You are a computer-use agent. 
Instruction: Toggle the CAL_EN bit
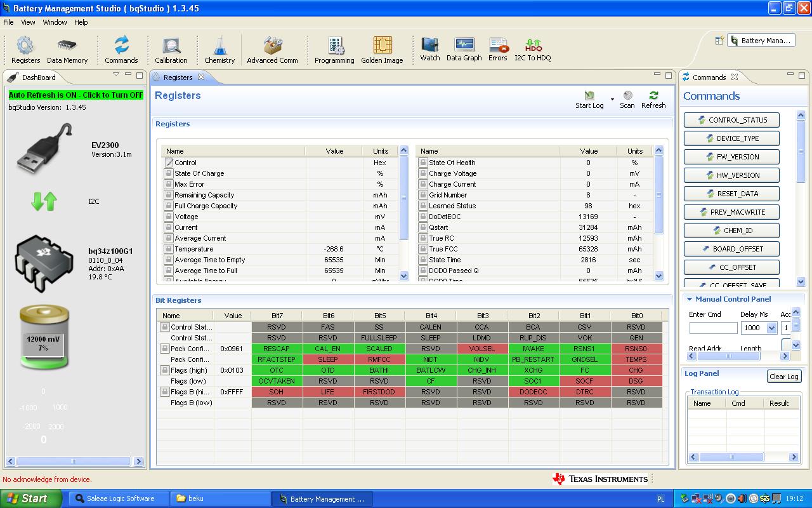pos(328,349)
